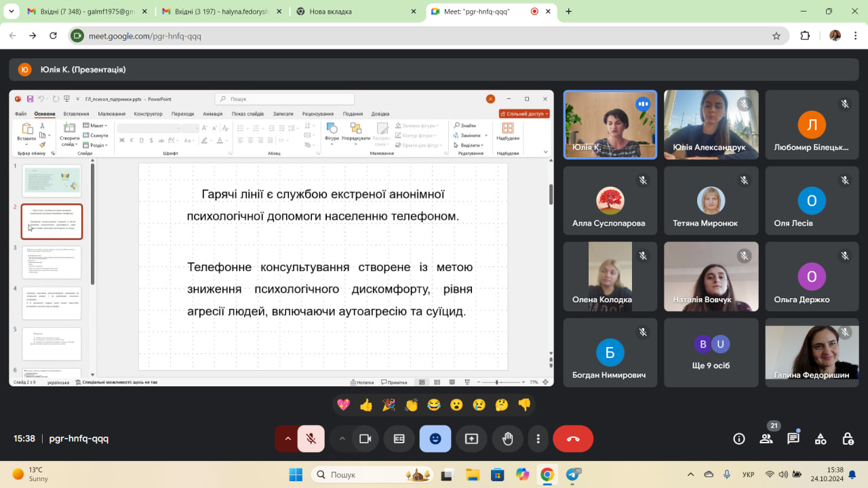
Task: Click the Ще 9 осіб tile
Action: 711,352
